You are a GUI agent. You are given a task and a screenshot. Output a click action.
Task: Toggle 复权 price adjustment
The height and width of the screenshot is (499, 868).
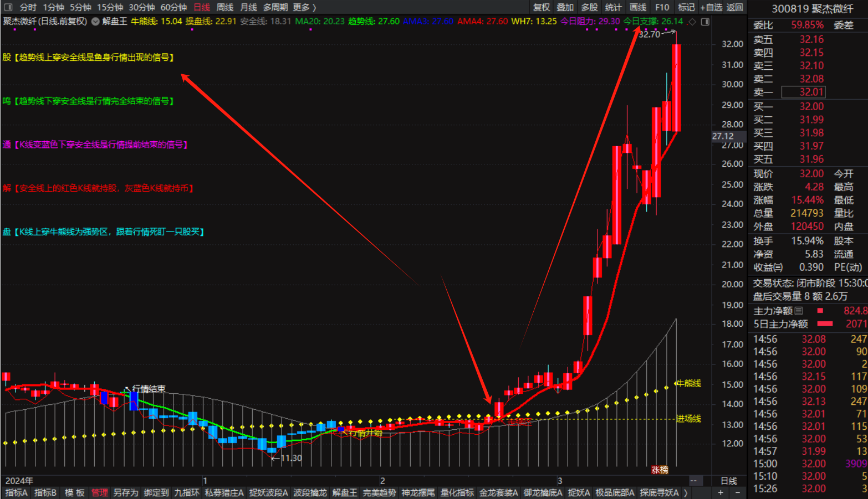[542, 7]
